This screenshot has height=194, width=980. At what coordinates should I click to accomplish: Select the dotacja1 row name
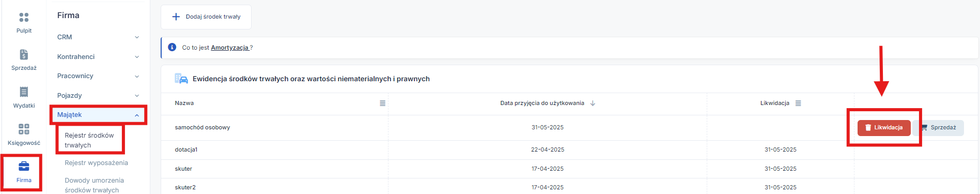click(186, 150)
